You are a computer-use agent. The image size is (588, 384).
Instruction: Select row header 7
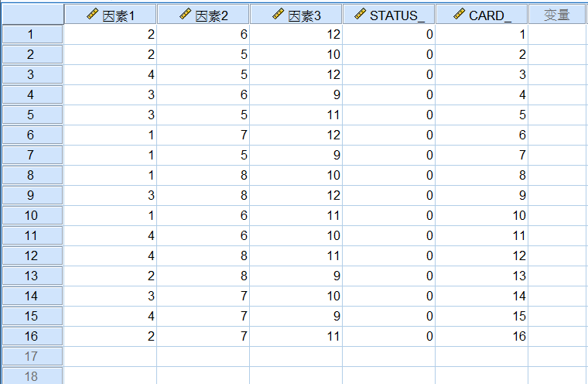click(x=32, y=155)
